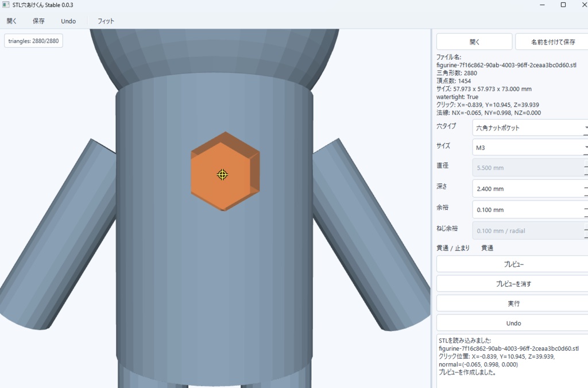Open the 穴タイプ dropdown 六角ナットポケット

pos(530,128)
